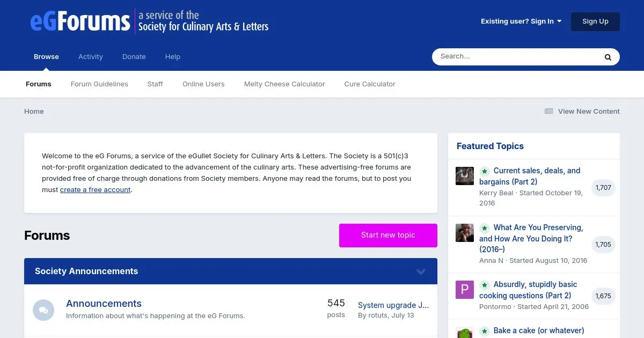Open Kerry Beal's profile link
Screen dimensions: 644x338
[496, 193]
